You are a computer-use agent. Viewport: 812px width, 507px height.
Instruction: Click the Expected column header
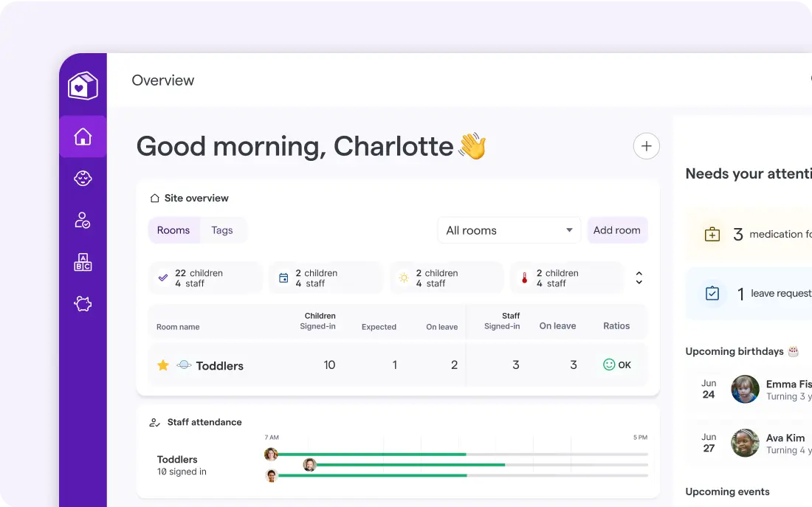pyautogui.click(x=379, y=327)
